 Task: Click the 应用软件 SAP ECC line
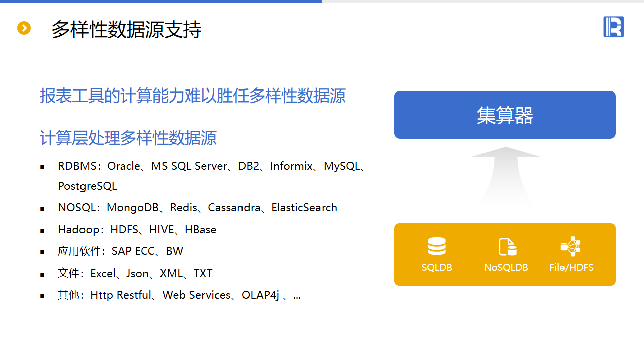tap(120, 251)
